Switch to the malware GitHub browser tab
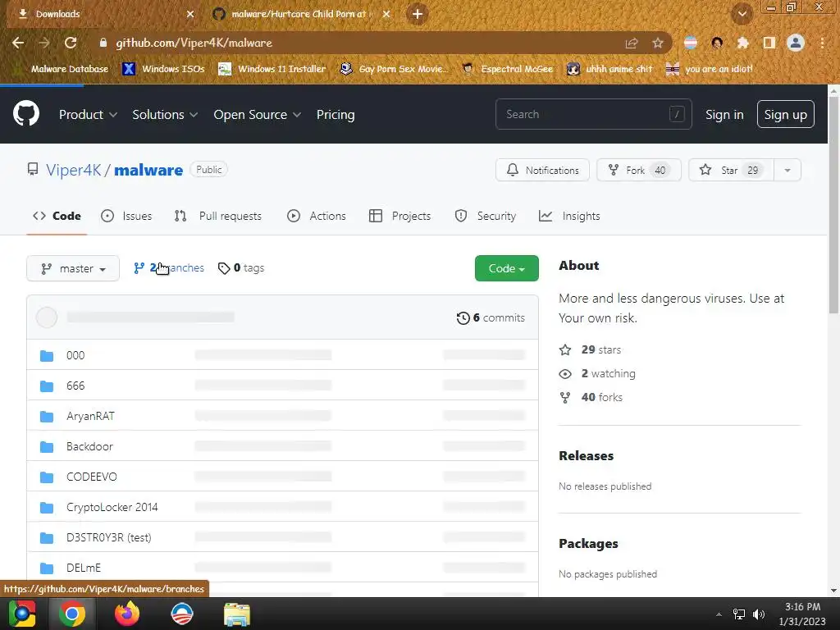Image resolution: width=840 pixels, height=630 pixels. [301, 14]
